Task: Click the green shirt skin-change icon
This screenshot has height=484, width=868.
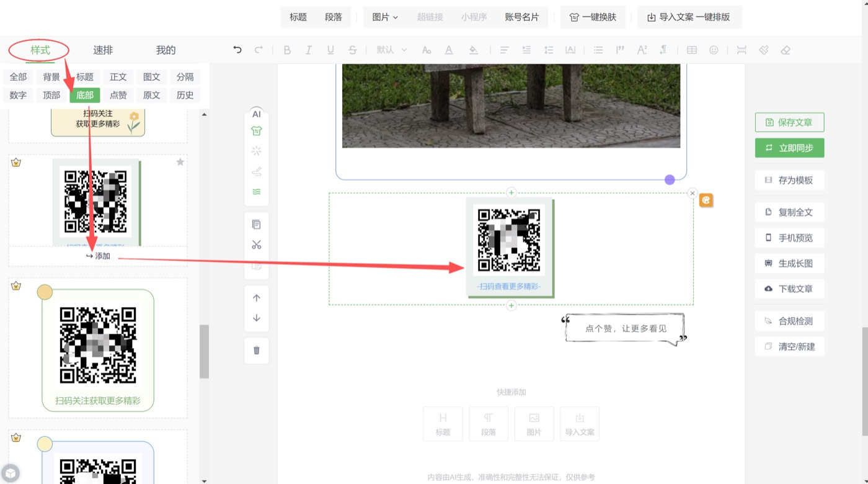Action: click(257, 131)
